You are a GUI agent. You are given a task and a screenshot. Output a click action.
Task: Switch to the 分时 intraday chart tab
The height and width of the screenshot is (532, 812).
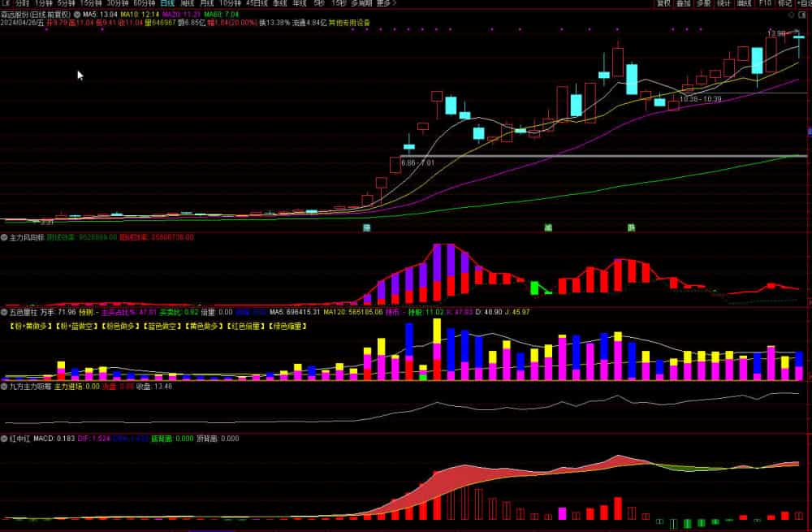coord(22,3)
